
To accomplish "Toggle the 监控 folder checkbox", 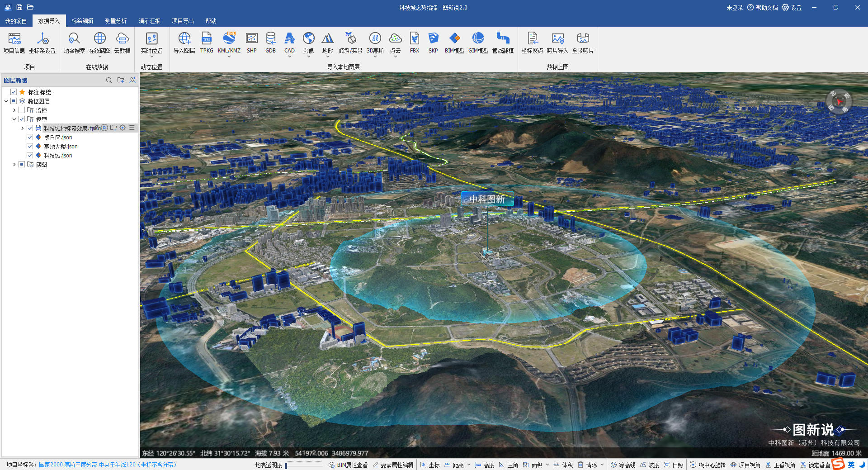I will [22, 110].
